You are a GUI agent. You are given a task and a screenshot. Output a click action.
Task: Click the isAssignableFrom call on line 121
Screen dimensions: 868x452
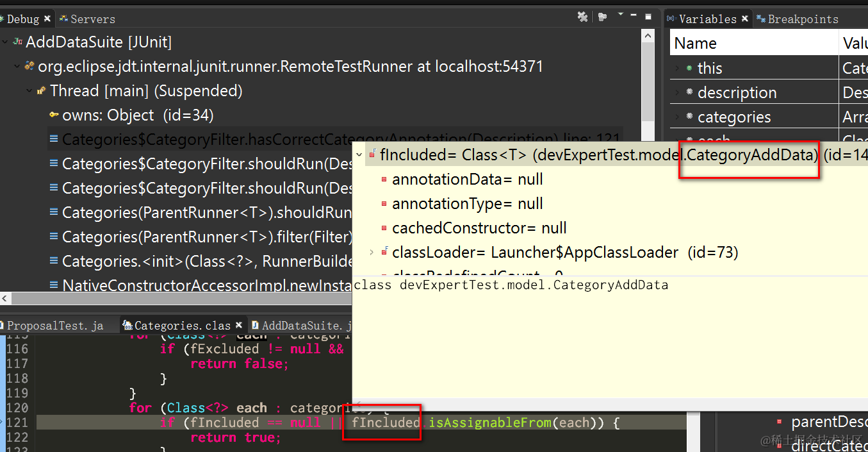tap(490, 423)
